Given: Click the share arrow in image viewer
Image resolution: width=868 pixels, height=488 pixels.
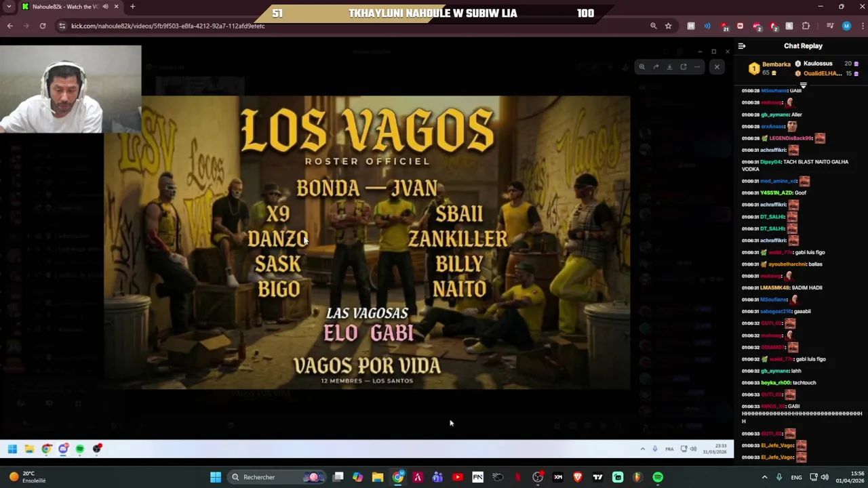Looking at the screenshot, I should (x=656, y=66).
